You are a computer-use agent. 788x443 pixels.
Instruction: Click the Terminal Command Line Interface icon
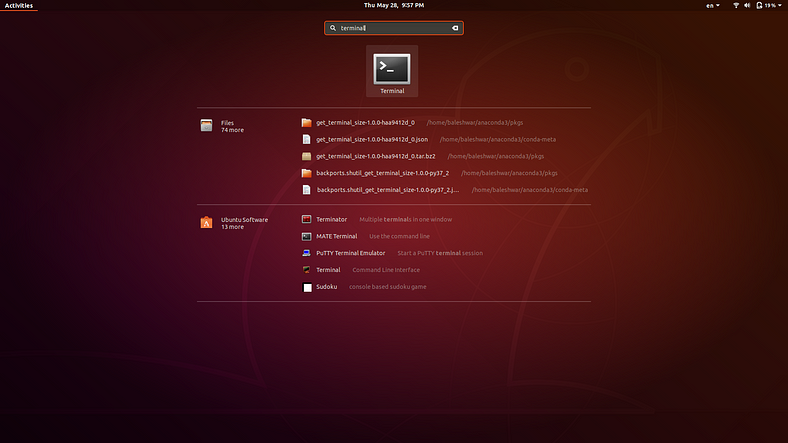point(306,270)
